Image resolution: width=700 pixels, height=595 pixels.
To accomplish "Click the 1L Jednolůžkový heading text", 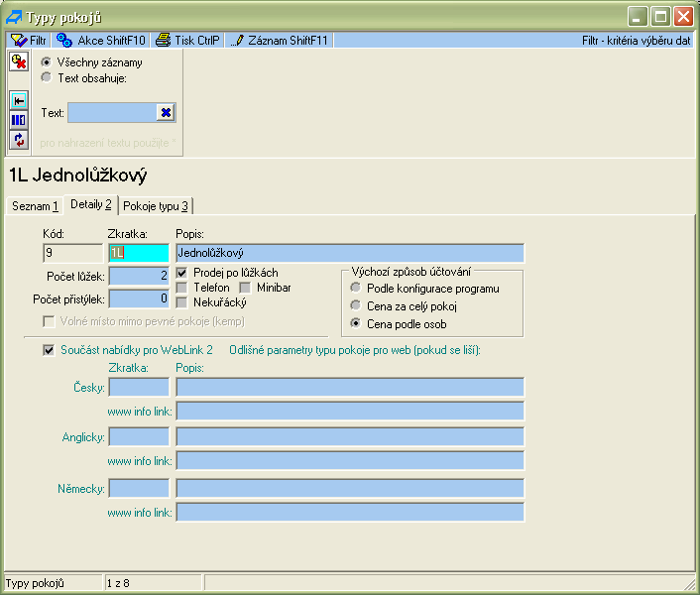I will (x=77, y=175).
